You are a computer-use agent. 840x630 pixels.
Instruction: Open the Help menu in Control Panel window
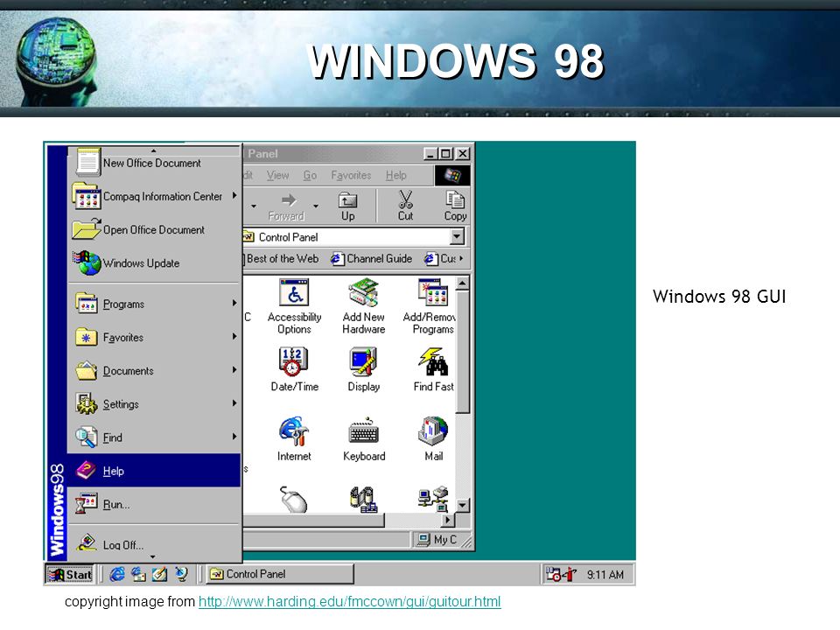[x=395, y=175]
